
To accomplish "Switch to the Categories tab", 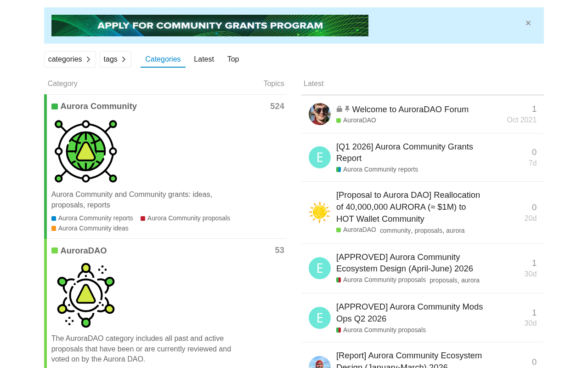I will [163, 59].
